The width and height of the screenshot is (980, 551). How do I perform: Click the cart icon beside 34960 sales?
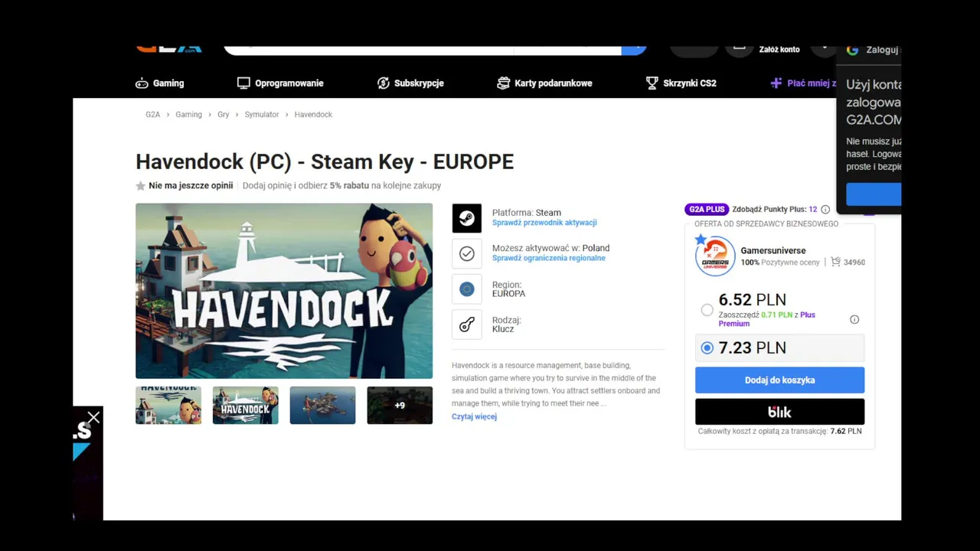[835, 262]
